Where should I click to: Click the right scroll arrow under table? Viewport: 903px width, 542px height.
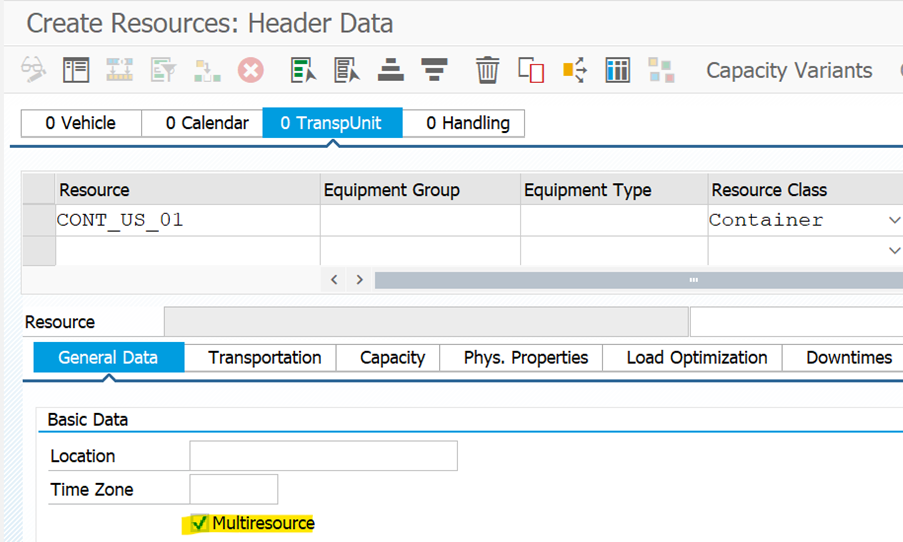359,280
